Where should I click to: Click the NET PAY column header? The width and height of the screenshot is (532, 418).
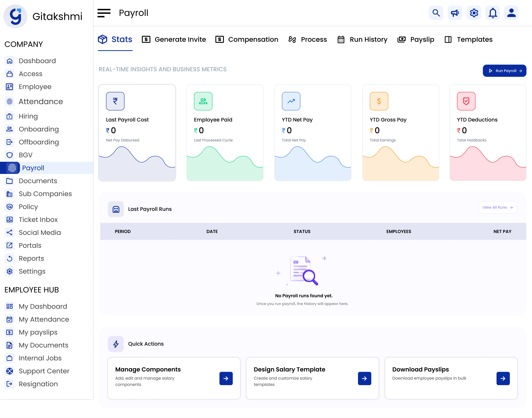(x=502, y=232)
